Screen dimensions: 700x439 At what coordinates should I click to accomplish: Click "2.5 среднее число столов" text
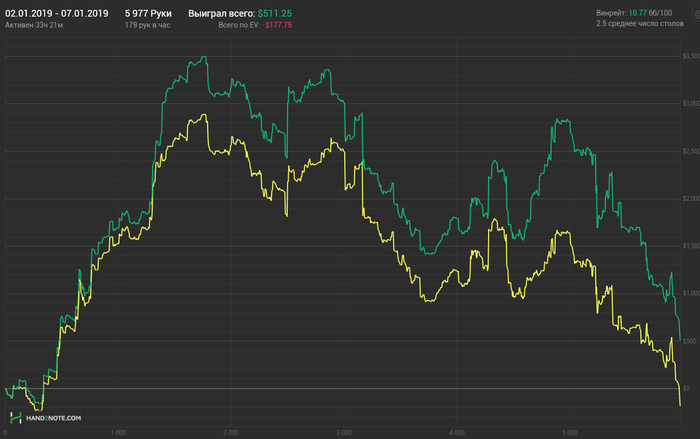640,23
